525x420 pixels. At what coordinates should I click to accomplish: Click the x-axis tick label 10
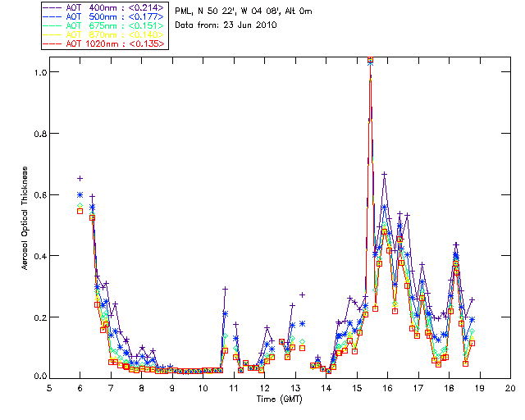coord(203,388)
